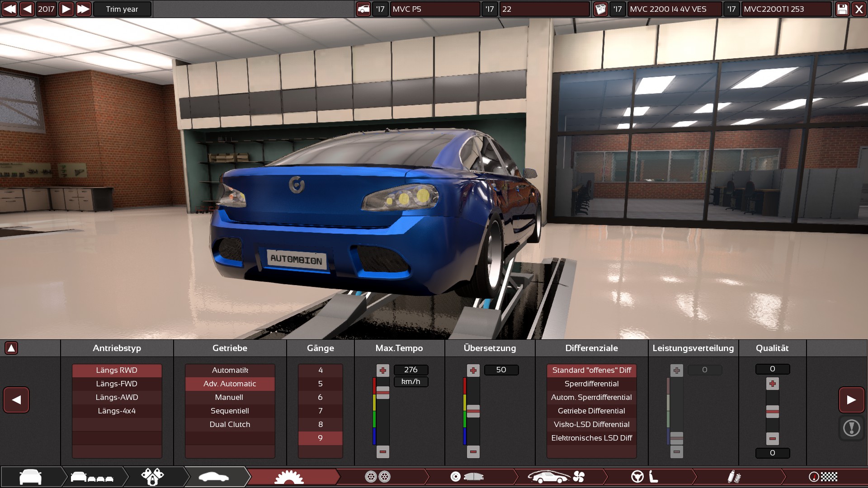
Task: Decrease Qualität with minus button
Action: point(773,439)
